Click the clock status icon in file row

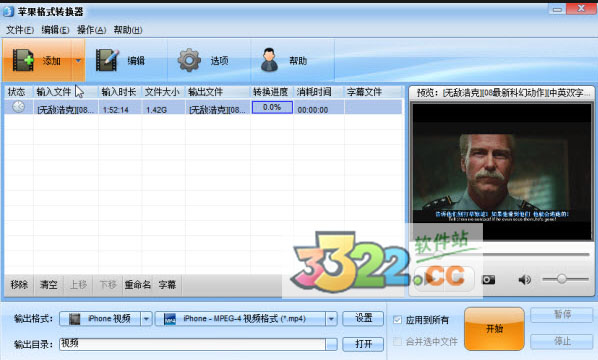pos(18,107)
